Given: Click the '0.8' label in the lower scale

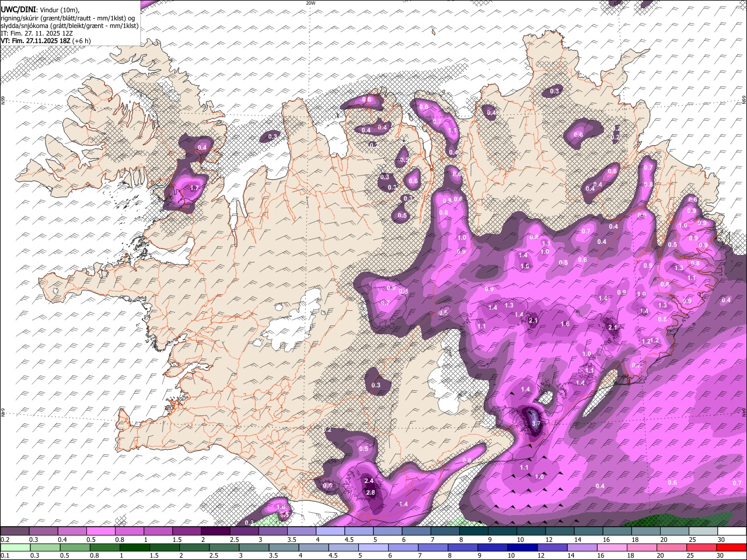Looking at the screenshot, I should 94,556.
